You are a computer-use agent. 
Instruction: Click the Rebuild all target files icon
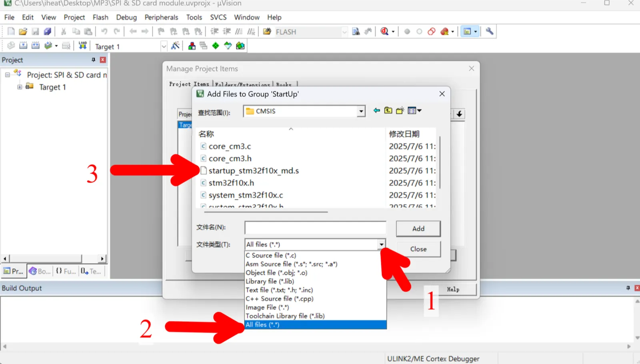click(36, 46)
